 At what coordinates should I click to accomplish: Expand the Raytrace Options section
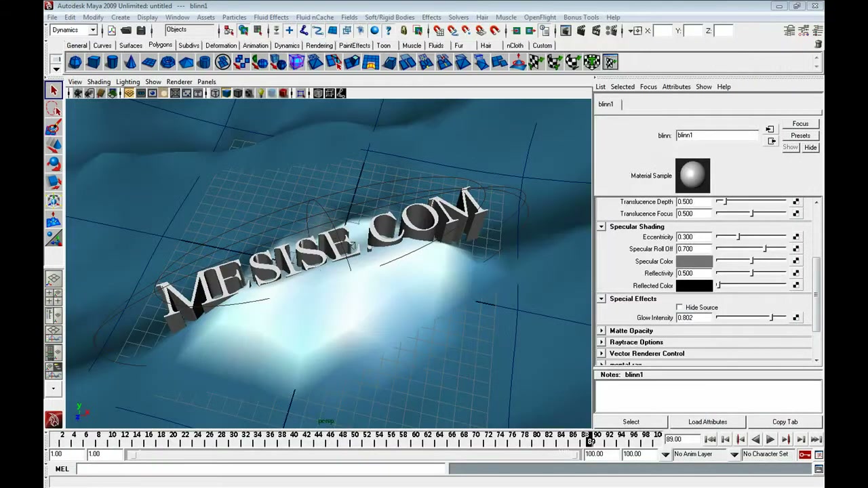pyautogui.click(x=601, y=342)
